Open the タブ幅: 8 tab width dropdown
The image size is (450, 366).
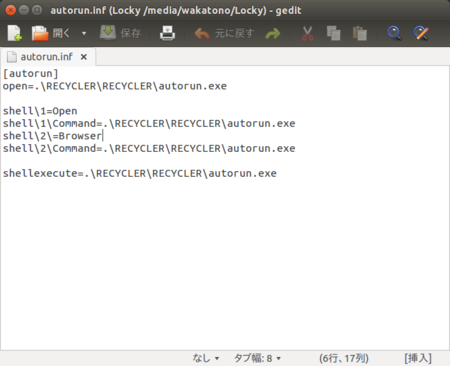coord(257,358)
